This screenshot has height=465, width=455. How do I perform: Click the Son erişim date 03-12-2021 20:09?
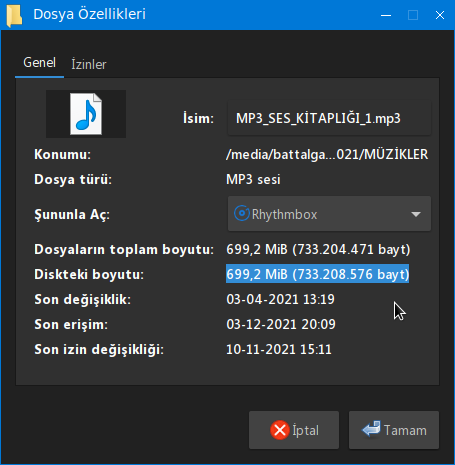pyautogui.click(x=281, y=324)
